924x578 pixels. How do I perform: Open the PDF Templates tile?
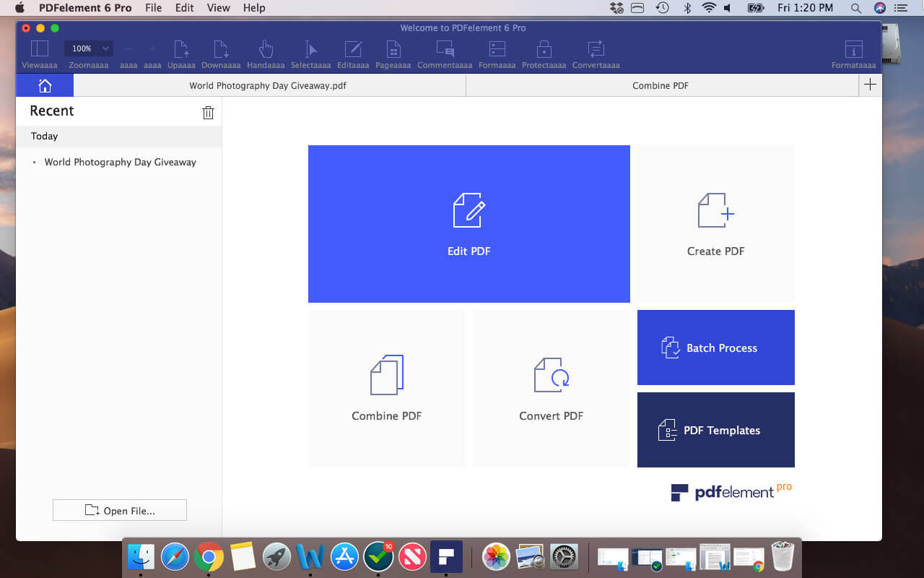(716, 430)
